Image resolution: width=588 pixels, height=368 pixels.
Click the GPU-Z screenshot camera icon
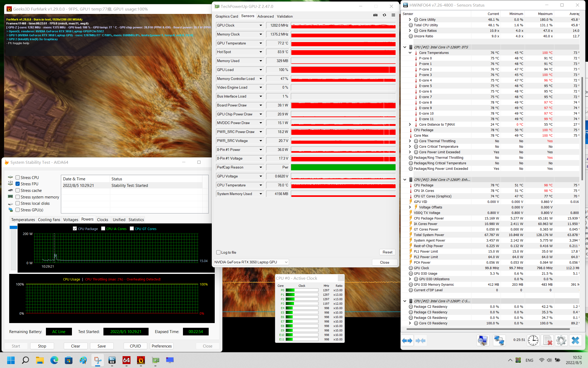tap(375, 15)
